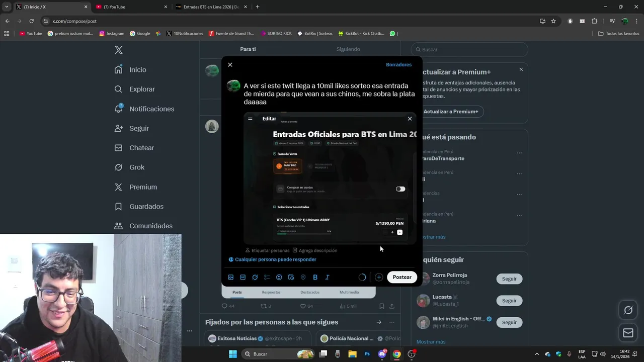Open the hamburger menu beside Editar
Screen dimensions: 644x362
point(250,119)
